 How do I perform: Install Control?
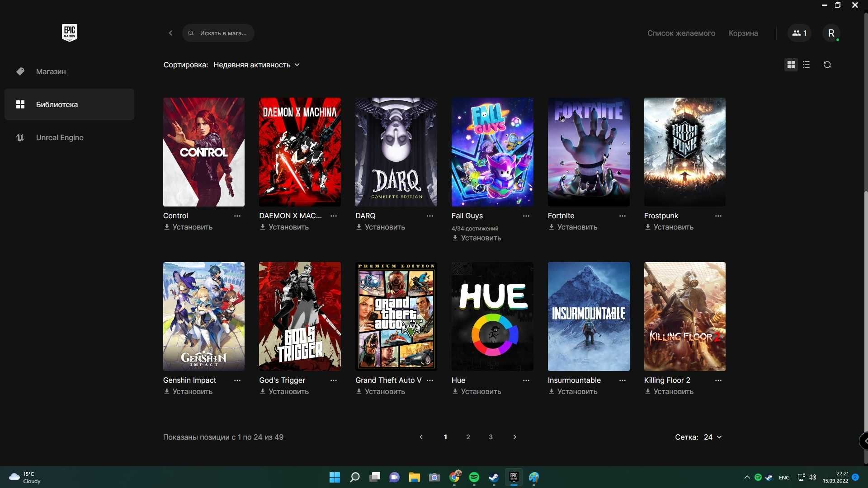(x=188, y=227)
